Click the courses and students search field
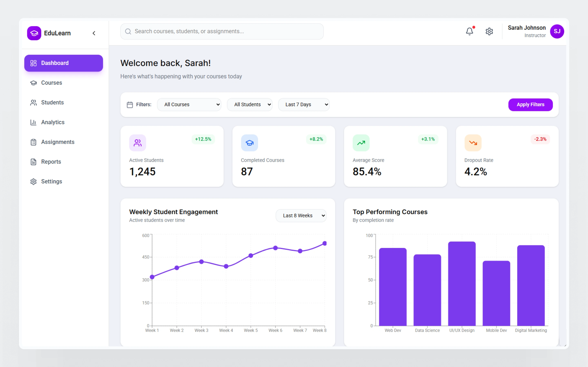 tap(222, 31)
